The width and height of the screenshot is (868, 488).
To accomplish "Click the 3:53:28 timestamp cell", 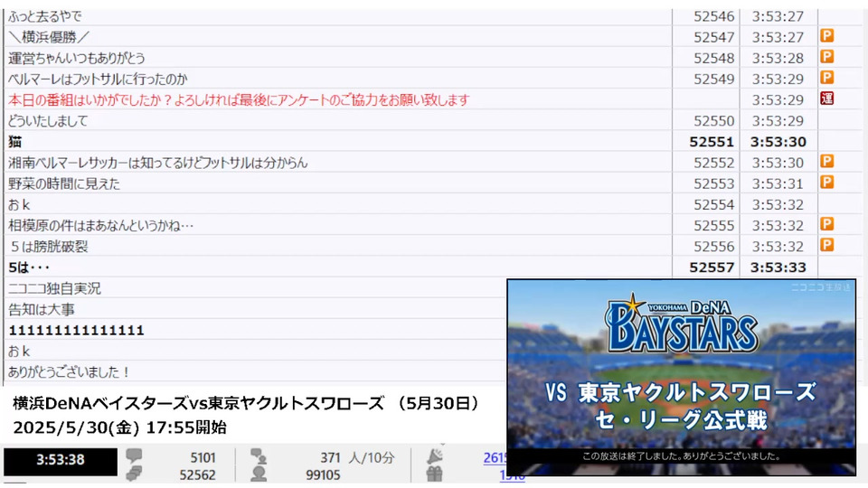I will click(x=778, y=58).
